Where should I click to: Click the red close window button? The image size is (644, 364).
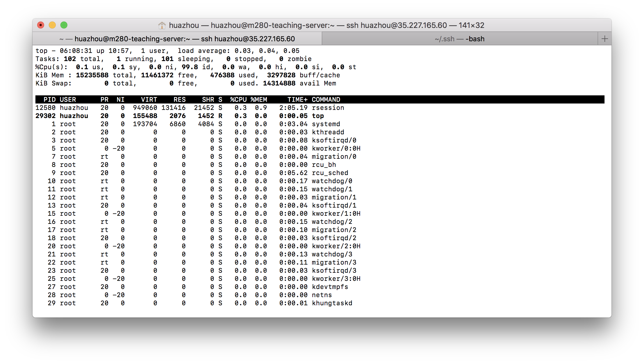[41, 25]
